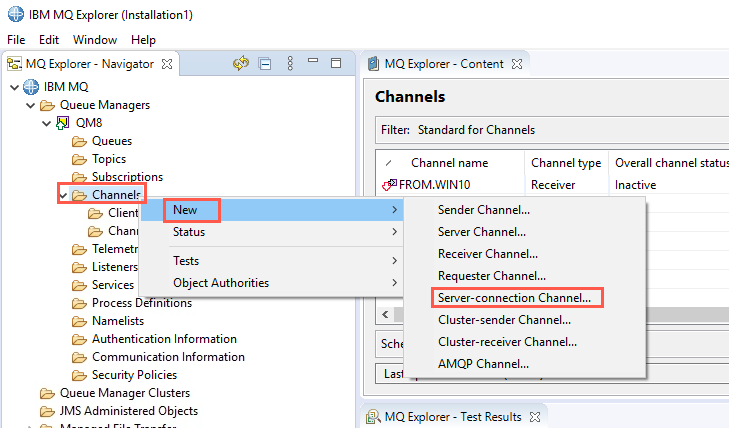Select Subscriptions in the Navigator tree
Viewport: 729px width, 428px height.
point(127,177)
